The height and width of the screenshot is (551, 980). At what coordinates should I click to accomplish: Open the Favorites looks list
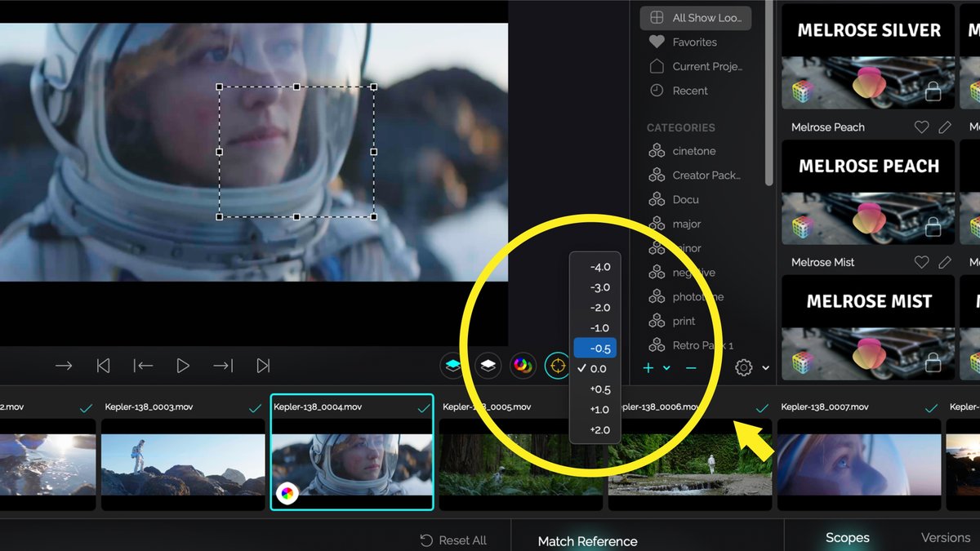pos(694,42)
